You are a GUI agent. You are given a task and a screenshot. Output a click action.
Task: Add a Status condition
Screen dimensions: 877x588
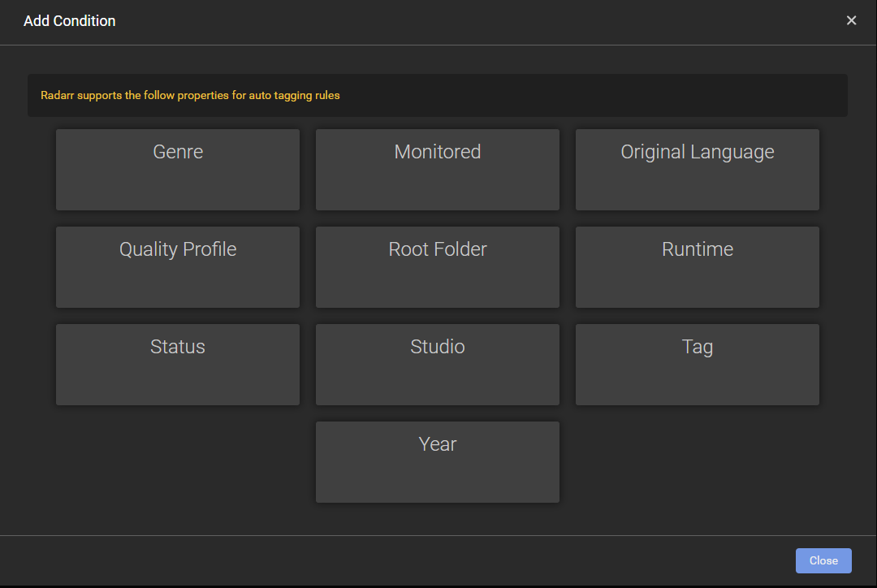(178, 364)
